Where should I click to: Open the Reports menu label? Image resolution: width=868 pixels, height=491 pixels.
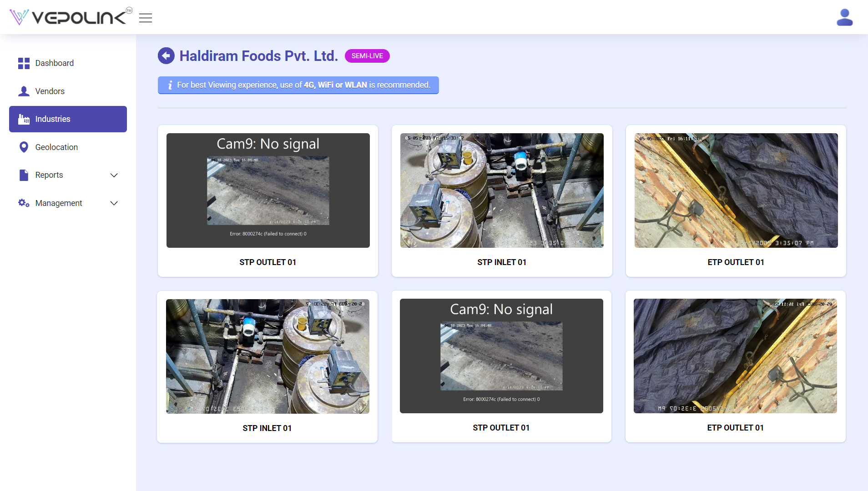49,175
